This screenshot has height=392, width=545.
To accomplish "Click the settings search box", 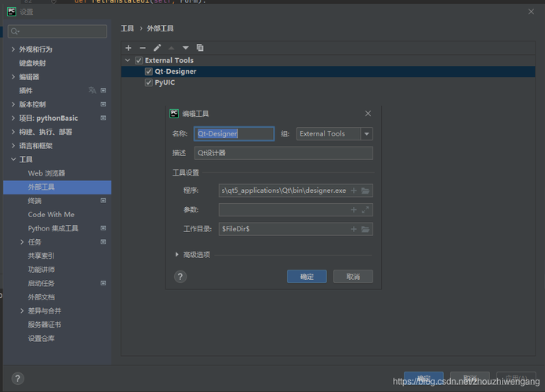I will pyautogui.click(x=57, y=31).
